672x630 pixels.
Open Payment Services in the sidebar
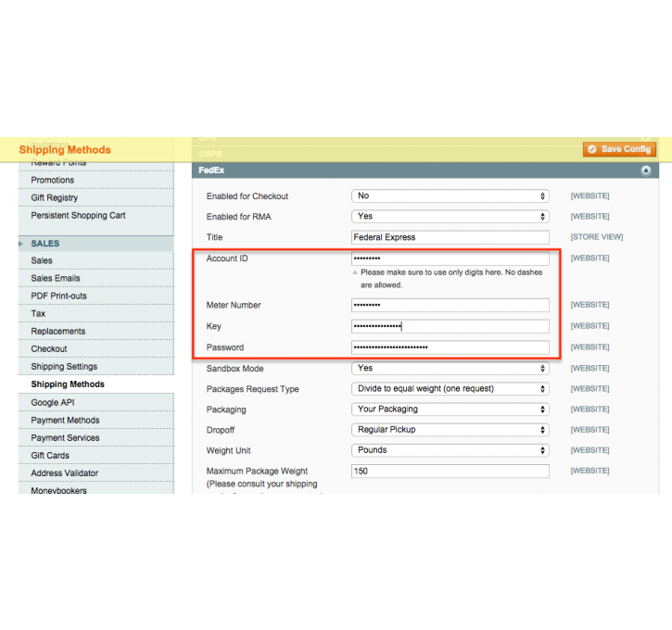pyautogui.click(x=96, y=437)
